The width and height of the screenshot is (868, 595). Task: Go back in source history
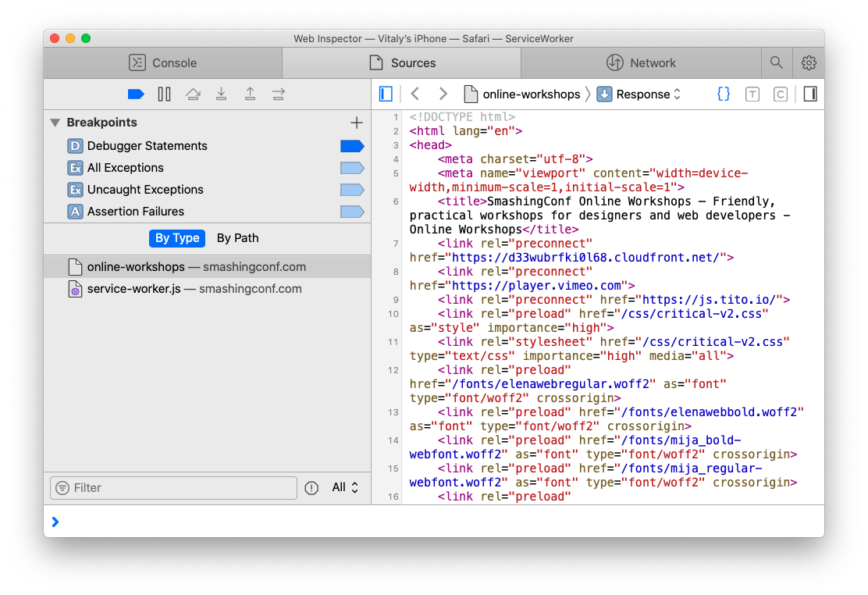click(x=415, y=94)
